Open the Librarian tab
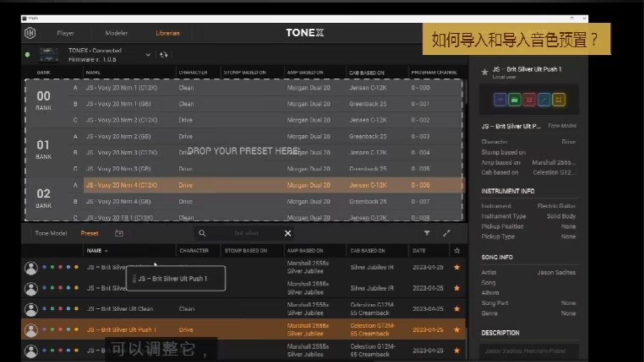Viewport: 644px width, 362px height. pyautogui.click(x=168, y=33)
